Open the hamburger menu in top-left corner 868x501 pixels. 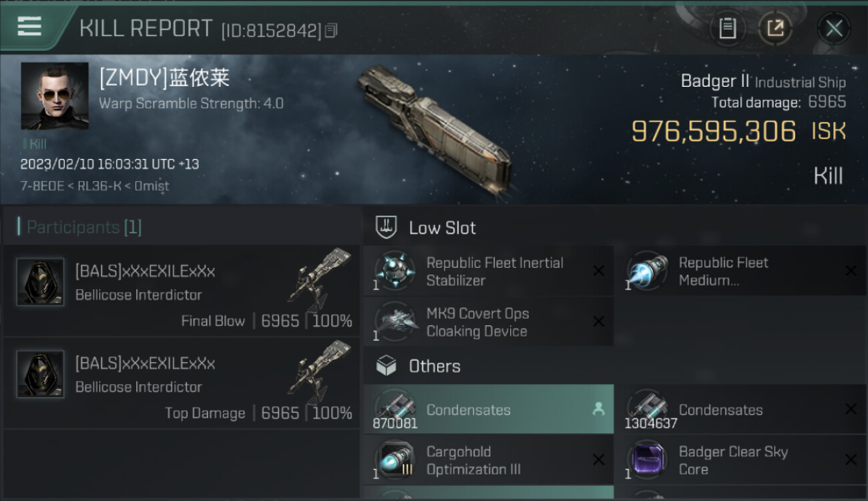pos(29,27)
